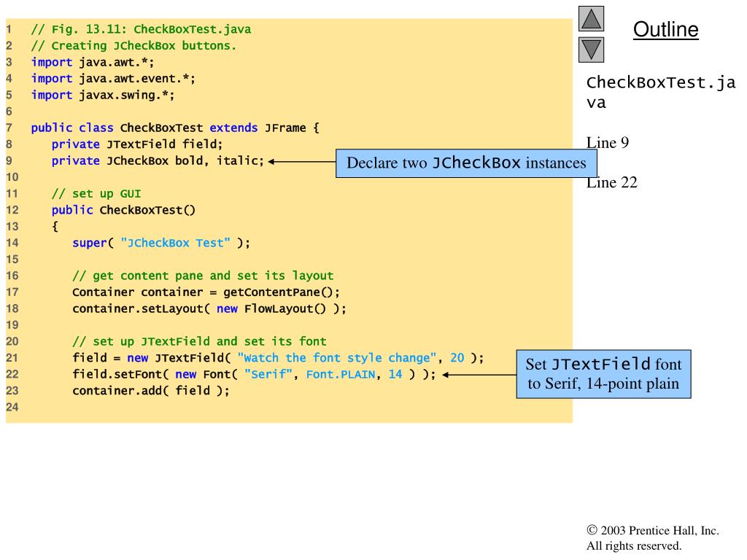Click the copyright 2003 Prentice Hall text

click(x=653, y=531)
